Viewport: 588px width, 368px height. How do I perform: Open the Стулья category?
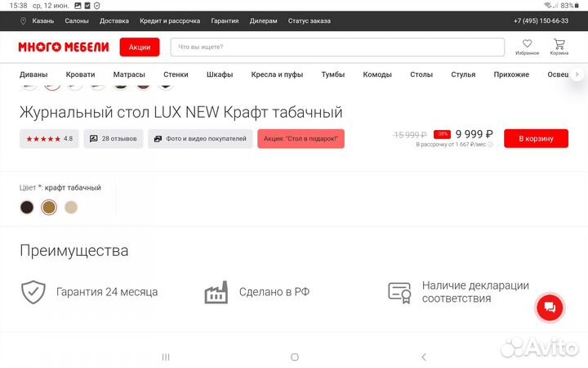point(463,74)
